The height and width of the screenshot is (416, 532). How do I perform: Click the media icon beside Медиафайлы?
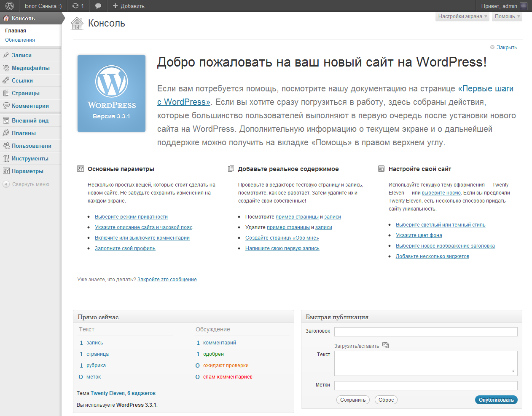(x=6, y=68)
